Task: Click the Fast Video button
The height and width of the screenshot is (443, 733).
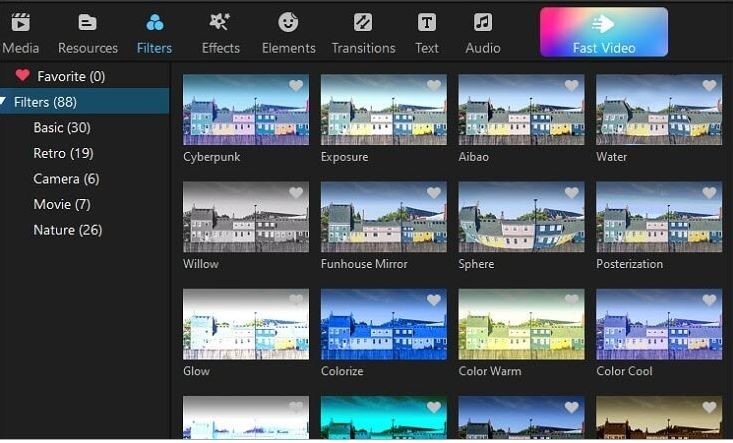Action: click(x=604, y=32)
